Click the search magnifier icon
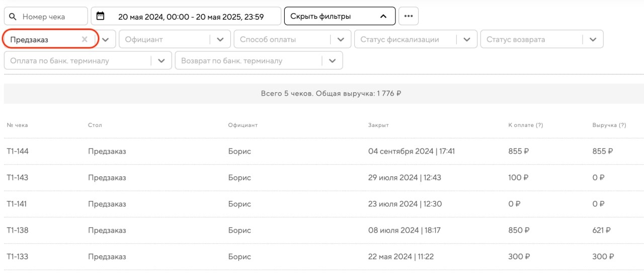This screenshot has width=644, height=278. click(13, 17)
